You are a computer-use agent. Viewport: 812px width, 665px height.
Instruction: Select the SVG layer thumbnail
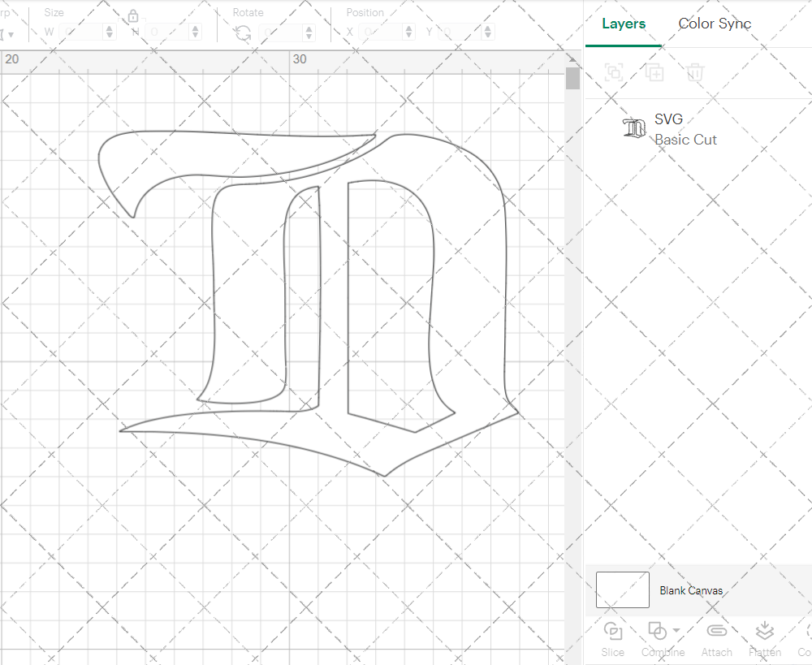(x=634, y=128)
